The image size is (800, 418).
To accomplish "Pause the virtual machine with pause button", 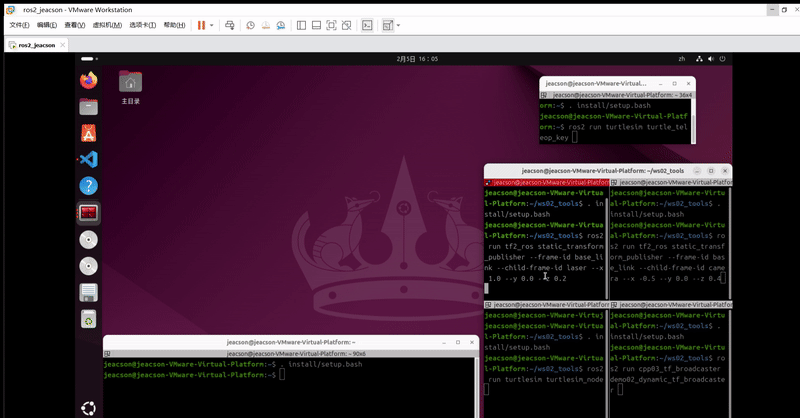I will (201, 25).
